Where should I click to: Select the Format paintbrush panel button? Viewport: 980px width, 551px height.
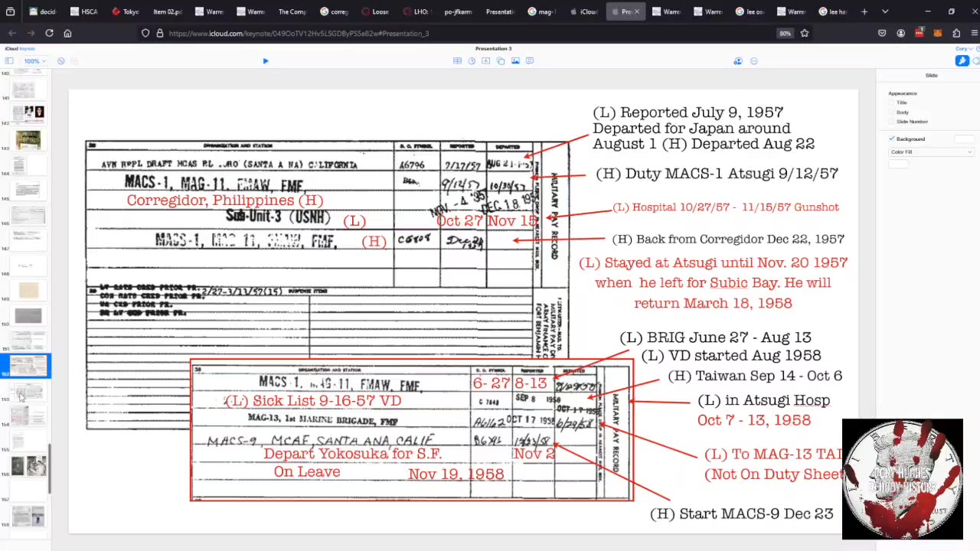962,60
